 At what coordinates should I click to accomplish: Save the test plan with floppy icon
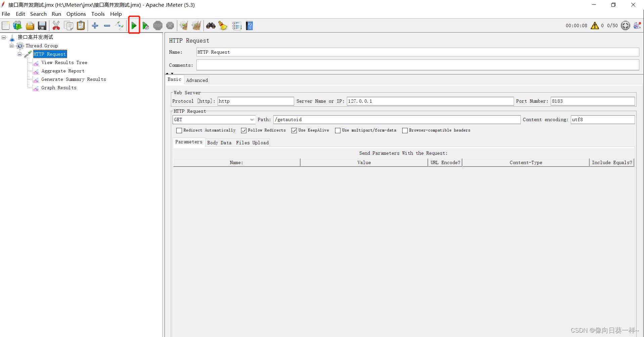[x=42, y=26]
